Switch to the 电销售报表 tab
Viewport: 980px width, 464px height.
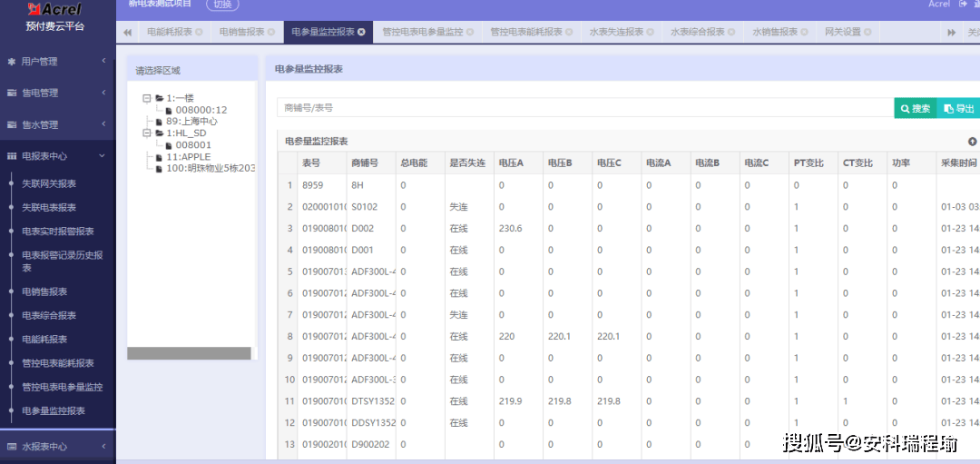pyautogui.click(x=242, y=32)
